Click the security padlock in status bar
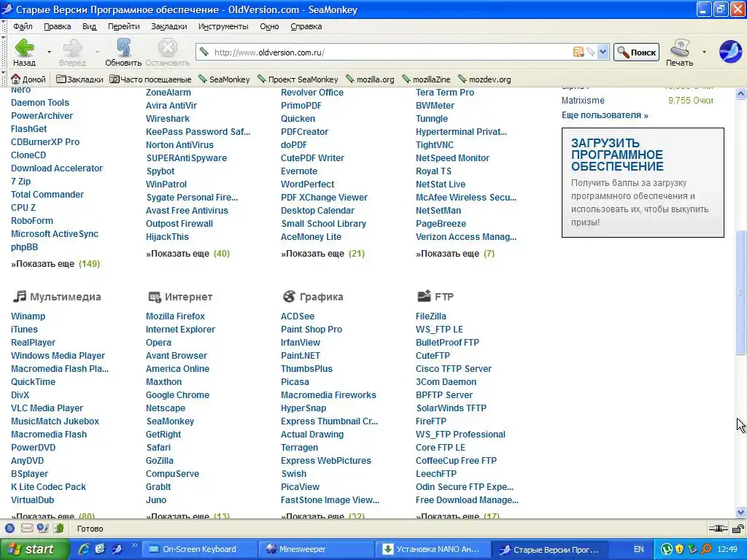The width and height of the screenshot is (747, 560). point(738,528)
